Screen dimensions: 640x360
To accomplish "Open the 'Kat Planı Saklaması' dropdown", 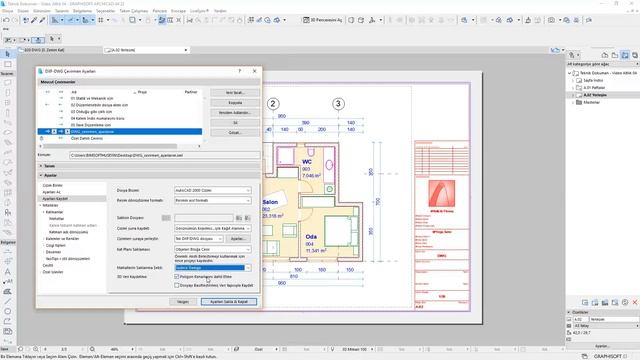I will 213,249.
